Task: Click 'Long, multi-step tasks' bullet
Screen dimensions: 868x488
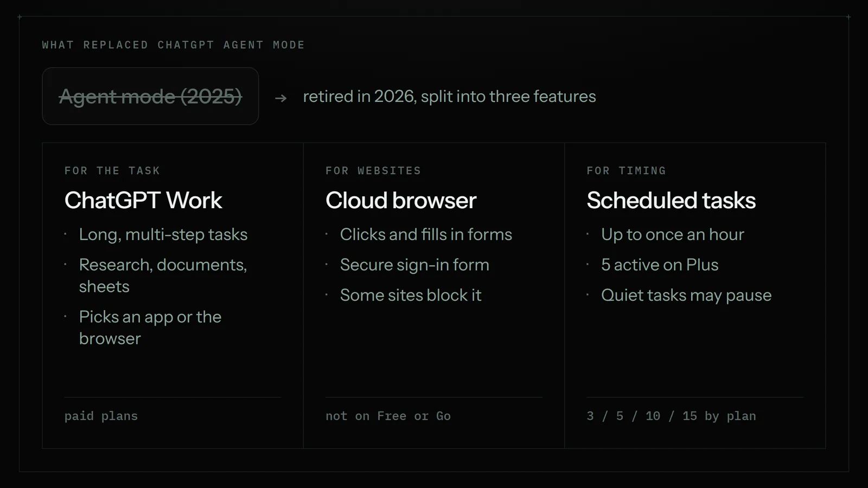Action: coord(163,234)
